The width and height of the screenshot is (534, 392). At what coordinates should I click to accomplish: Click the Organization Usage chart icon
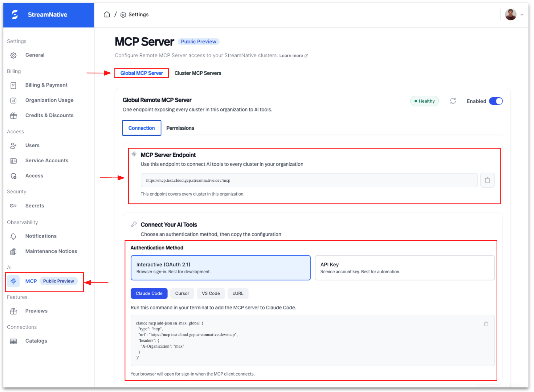13,100
